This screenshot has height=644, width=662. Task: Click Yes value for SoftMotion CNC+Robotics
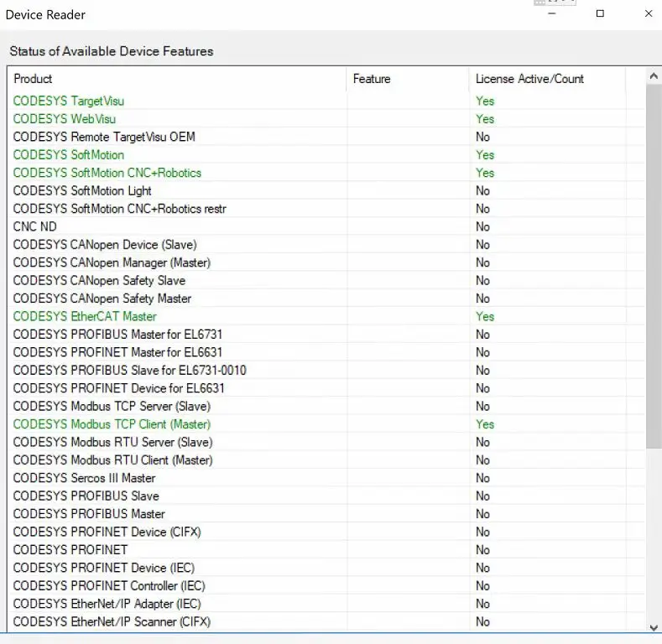485,173
